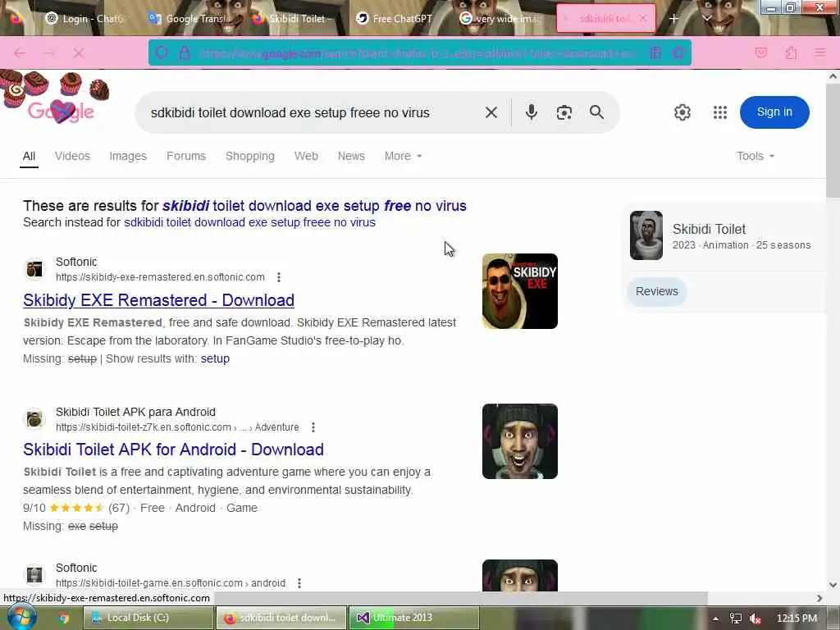Viewport: 840px width, 630px height.
Task: Open the reader view icon in address bar
Action: pos(655,52)
